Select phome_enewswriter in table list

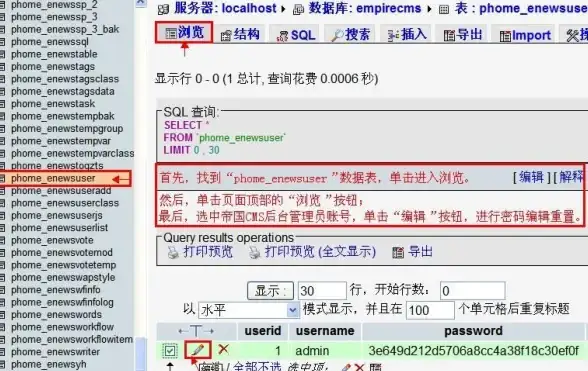56,351
